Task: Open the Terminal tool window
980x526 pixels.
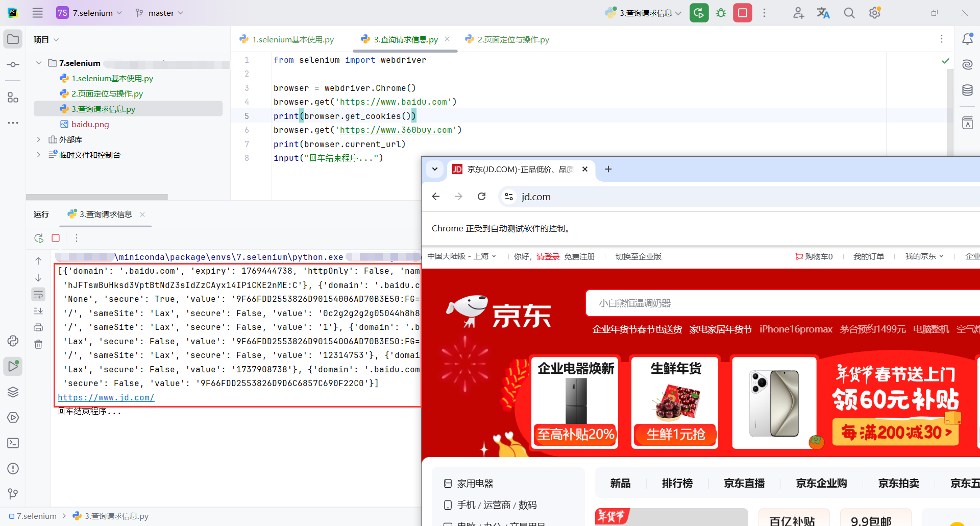Action: pos(13,443)
